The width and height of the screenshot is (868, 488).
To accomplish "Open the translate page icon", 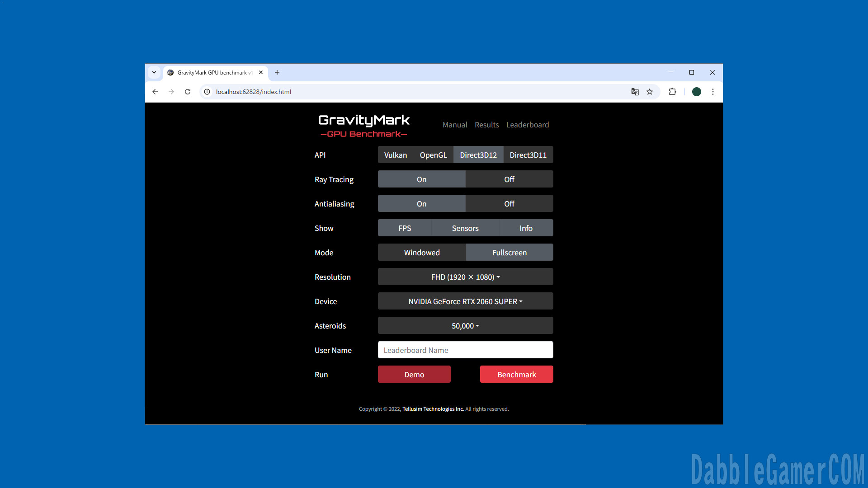I will pos(635,92).
